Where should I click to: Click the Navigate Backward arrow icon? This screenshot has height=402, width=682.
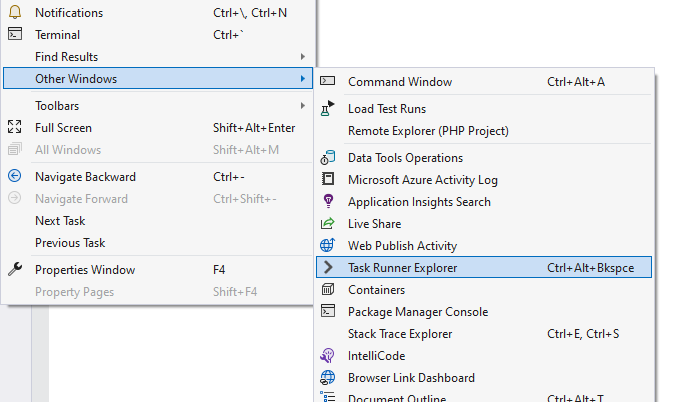(x=15, y=176)
